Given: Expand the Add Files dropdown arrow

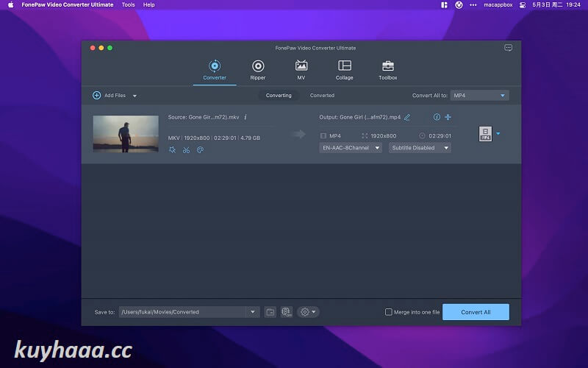Looking at the screenshot, I should click(x=135, y=96).
